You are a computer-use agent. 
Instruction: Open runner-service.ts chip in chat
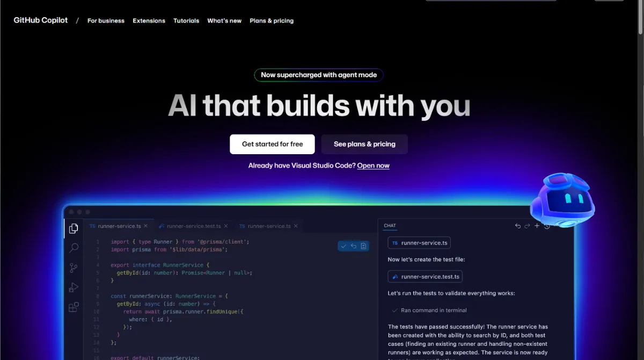point(419,243)
